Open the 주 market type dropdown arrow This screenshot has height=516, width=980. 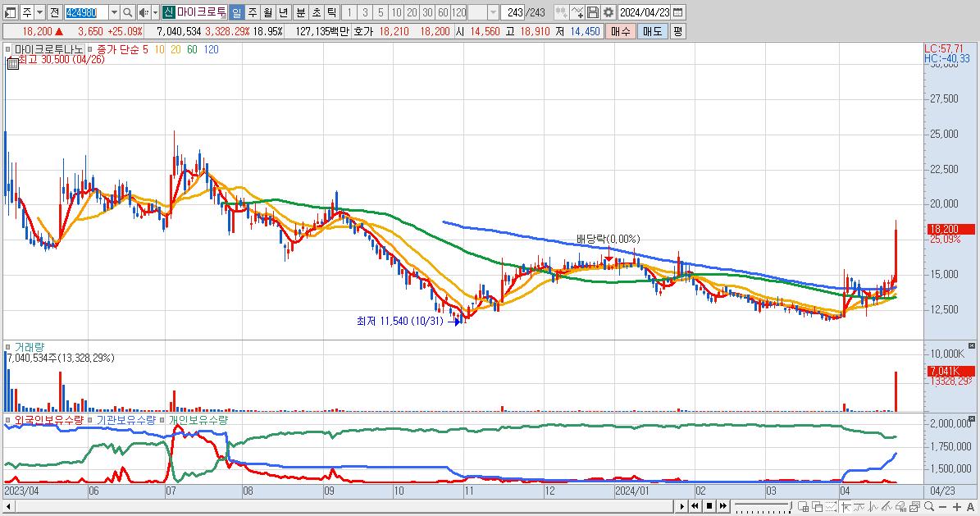(x=39, y=12)
